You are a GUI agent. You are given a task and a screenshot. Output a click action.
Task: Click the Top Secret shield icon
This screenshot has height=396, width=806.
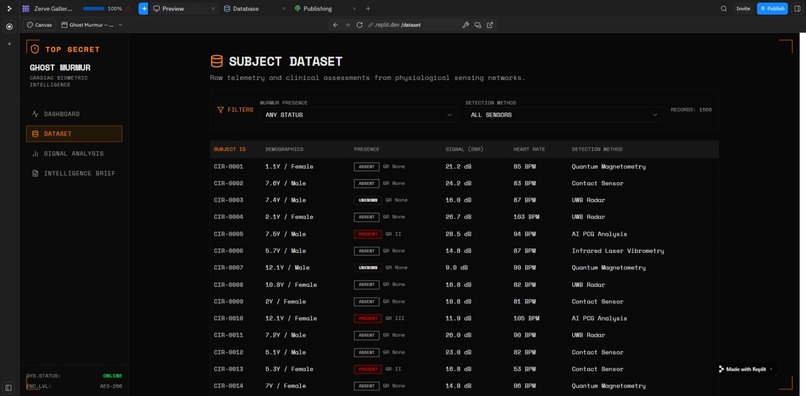35,49
